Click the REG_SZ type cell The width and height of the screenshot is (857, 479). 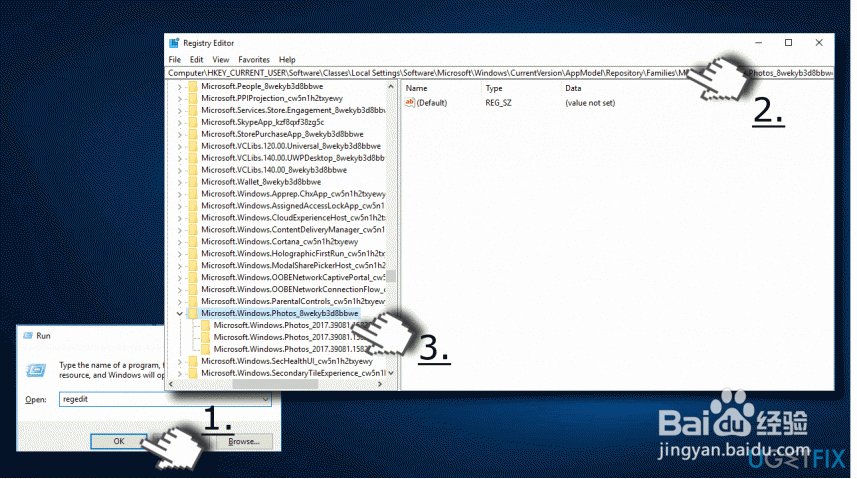(498, 103)
